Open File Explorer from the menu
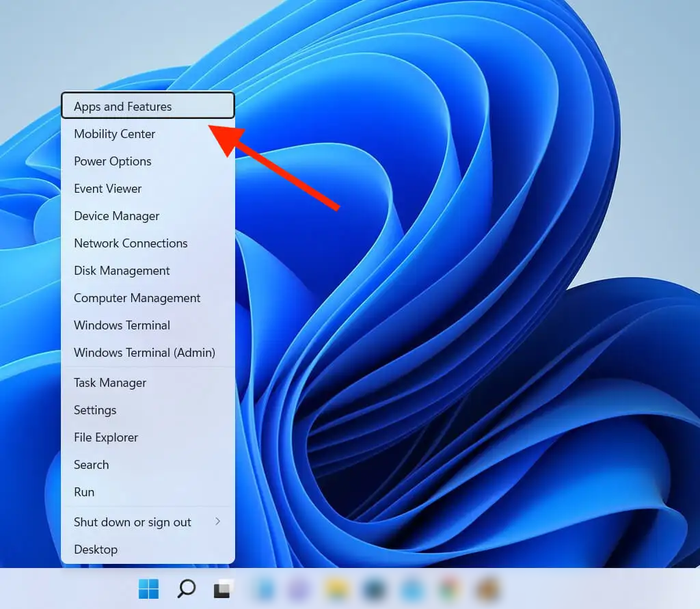The width and height of the screenshot is (700, 609). (x=106, y=437)
